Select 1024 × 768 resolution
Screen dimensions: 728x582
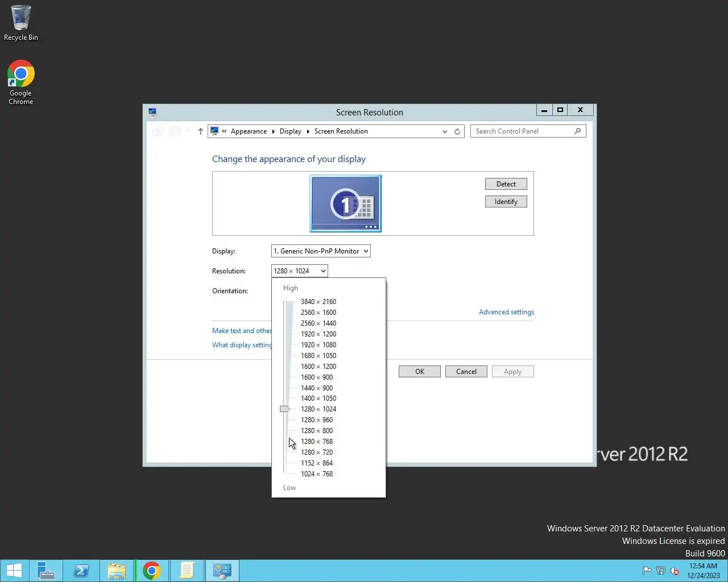317,474
